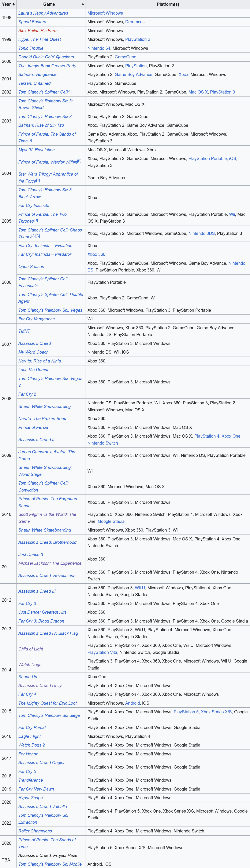Open Rainbow Six 3: Black Arrow link
This screenshot has width=250, height=868.
coord(45,193)
